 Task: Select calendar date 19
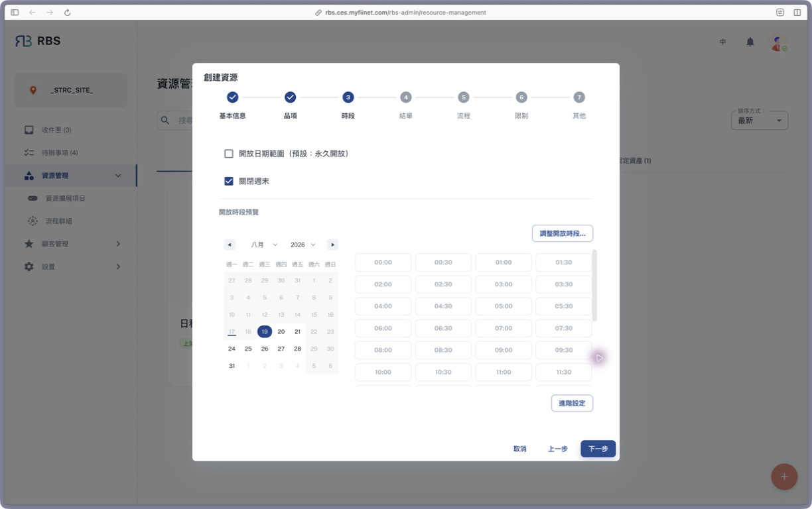(265, 331)
